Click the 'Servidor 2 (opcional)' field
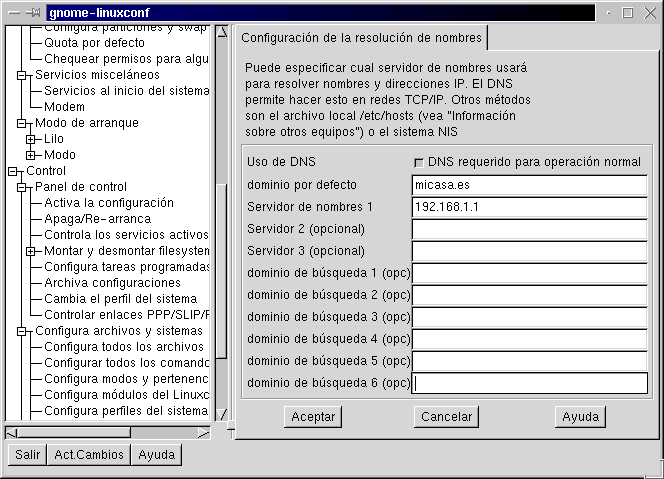 530,229
